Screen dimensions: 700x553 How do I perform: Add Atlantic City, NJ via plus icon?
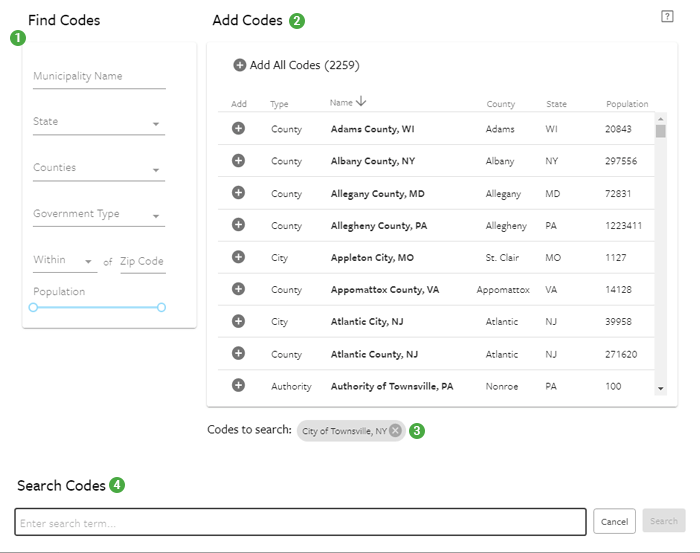[x=238, y=321]
